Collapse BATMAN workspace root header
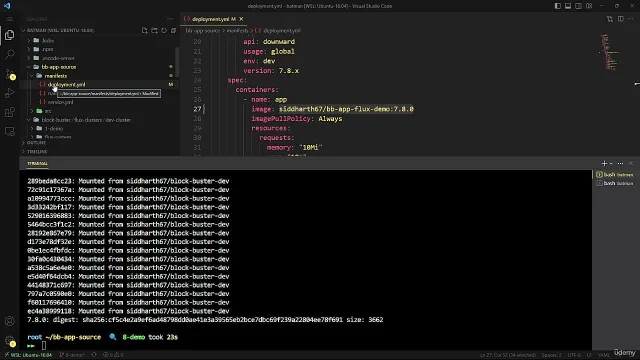This screenshot has height=360, width=640. tap(60, 31)
